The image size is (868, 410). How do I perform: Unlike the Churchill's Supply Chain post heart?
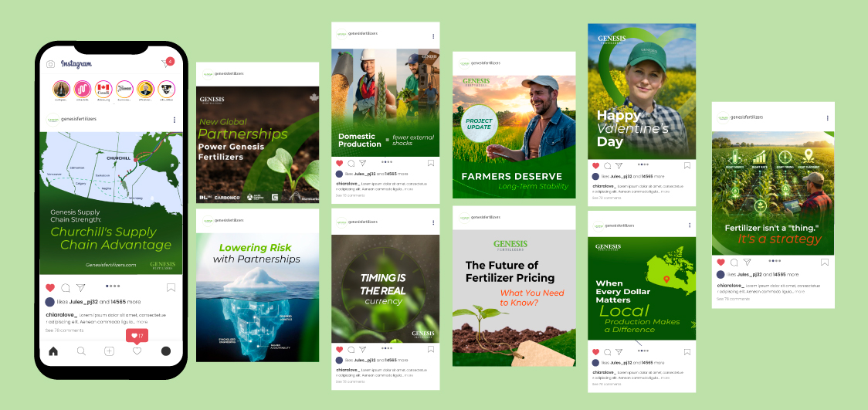coord(50,288)
